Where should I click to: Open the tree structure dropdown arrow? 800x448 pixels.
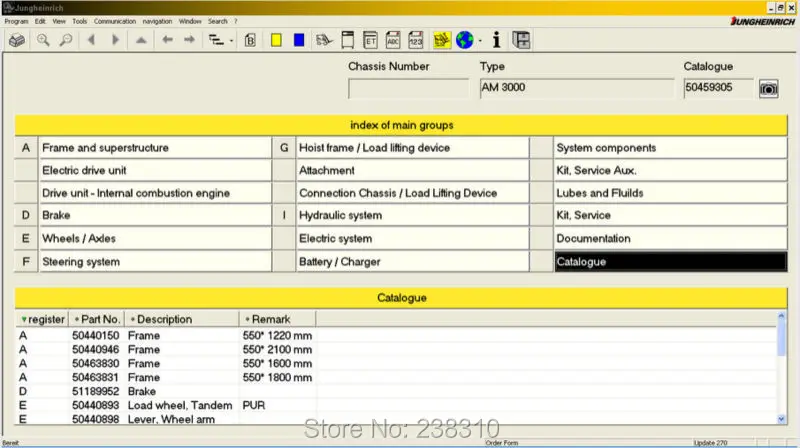coord(231,40)
